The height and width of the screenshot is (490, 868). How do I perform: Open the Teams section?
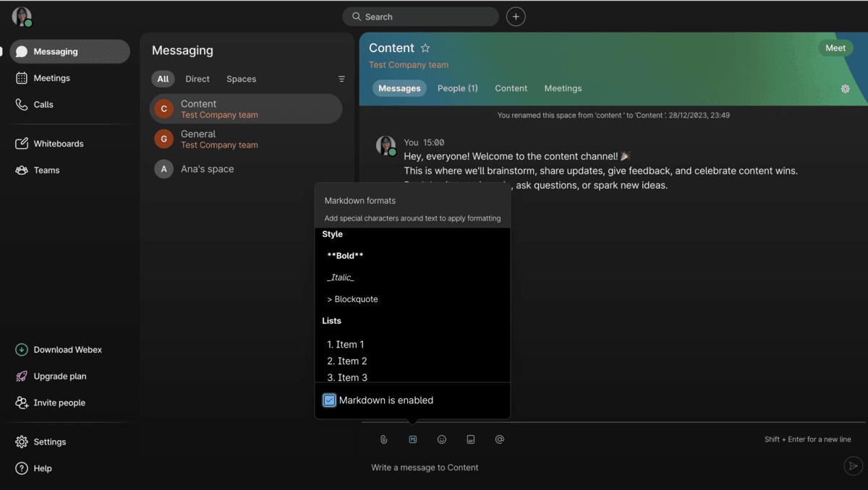[47, 170]
